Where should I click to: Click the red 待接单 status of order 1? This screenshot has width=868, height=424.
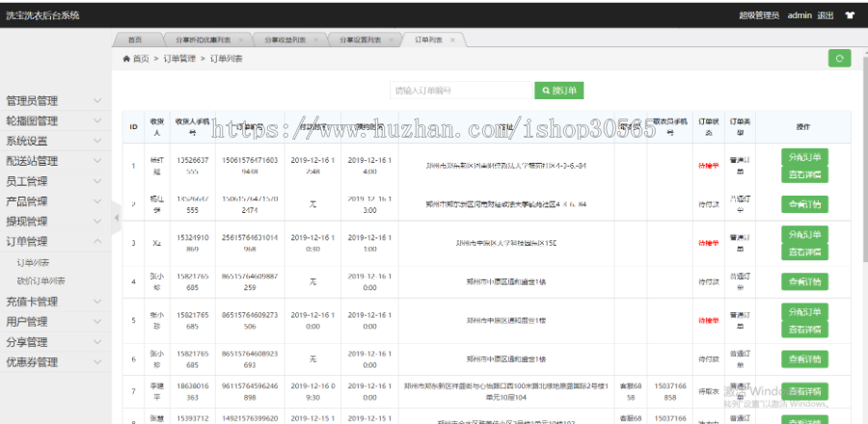coord(709,166)
